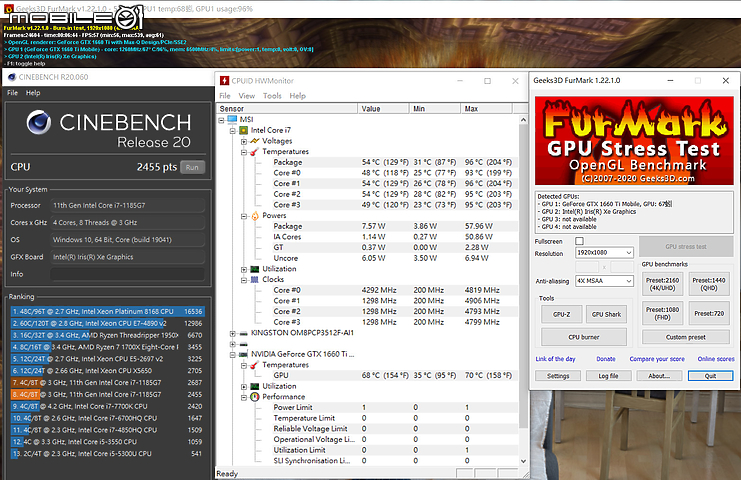Image resolution: width=741 pixels, height=480 pixels.
Task: Click the KINGSTON drive icon
Action: click(x=243, y=333)
